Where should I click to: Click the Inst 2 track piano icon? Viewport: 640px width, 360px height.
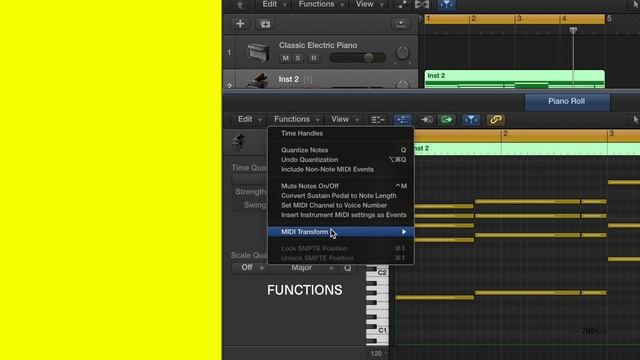click(x=258, y=80)
